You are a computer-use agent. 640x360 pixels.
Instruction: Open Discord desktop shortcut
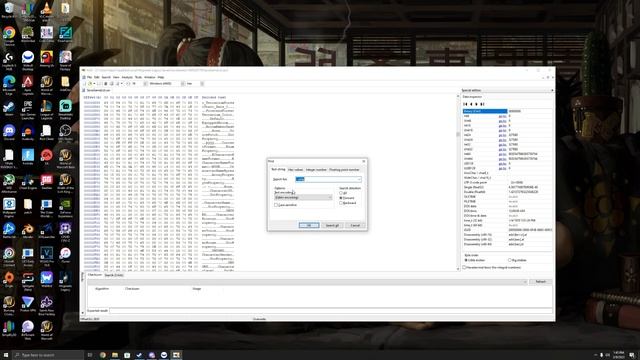(9, 133)
